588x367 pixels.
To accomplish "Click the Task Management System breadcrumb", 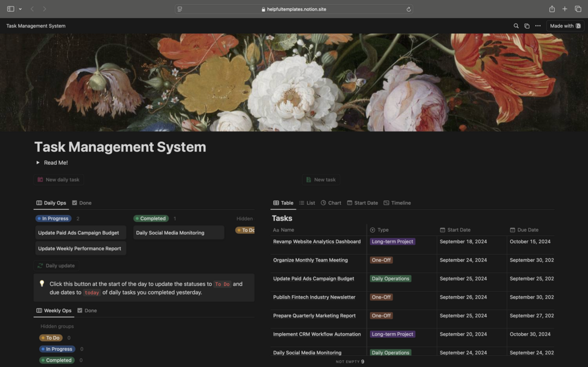I will [x=36, y=26].
